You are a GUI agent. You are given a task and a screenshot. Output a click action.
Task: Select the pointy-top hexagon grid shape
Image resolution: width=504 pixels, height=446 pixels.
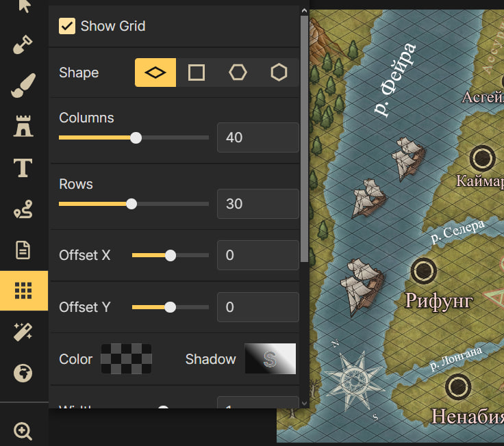(279, 73)
